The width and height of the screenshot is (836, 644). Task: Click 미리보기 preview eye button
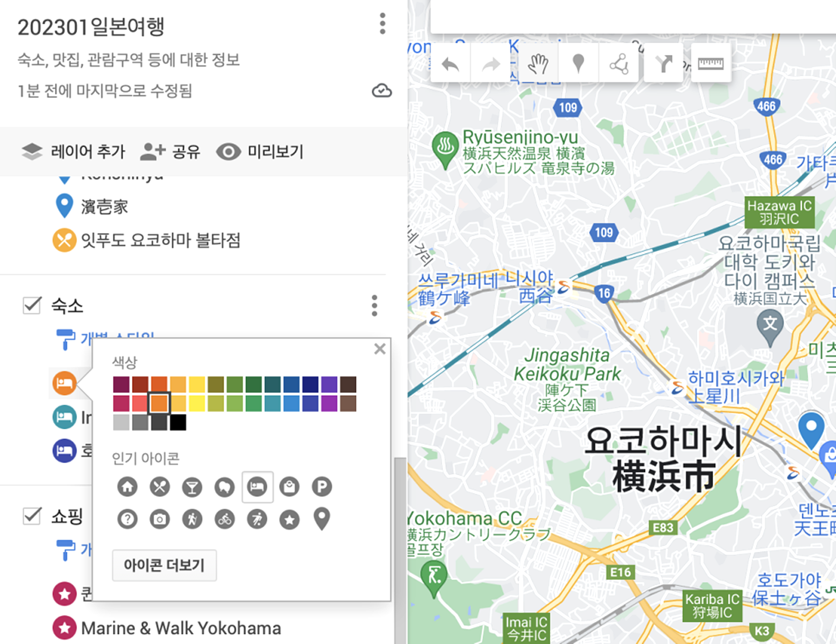coord(260,152)
